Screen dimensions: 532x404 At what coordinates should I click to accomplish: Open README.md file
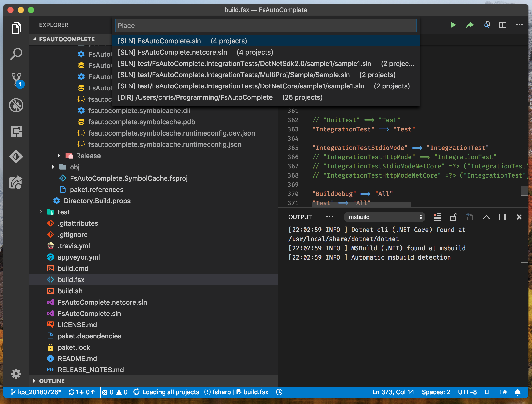point(154,359)
